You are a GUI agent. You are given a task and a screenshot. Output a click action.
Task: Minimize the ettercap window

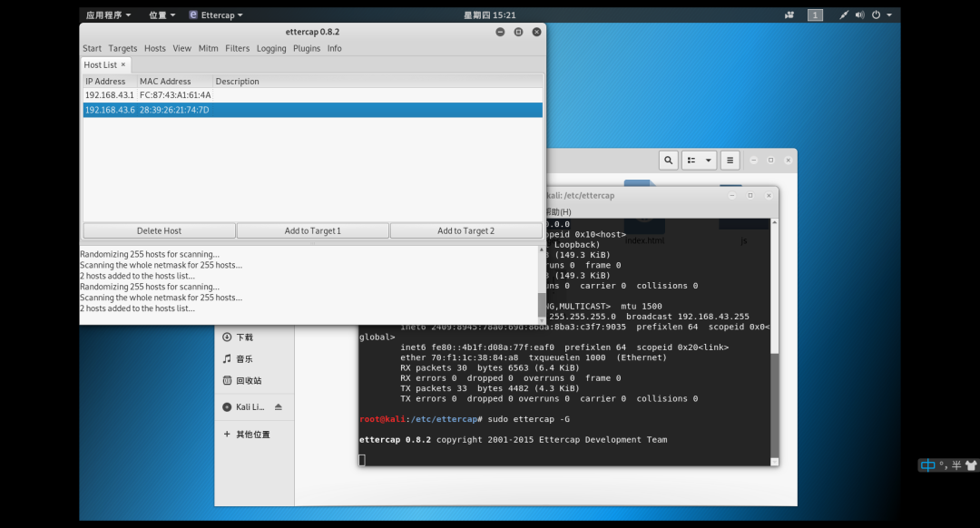500,32
